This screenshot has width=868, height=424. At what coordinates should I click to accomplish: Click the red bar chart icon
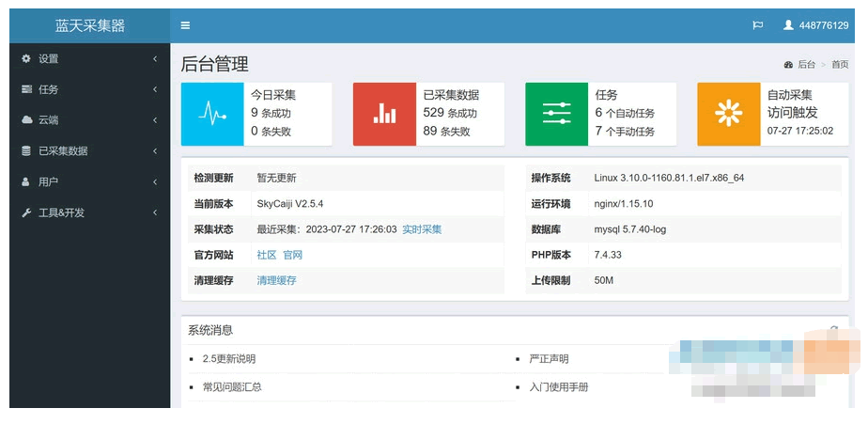(x=384, y=114)
